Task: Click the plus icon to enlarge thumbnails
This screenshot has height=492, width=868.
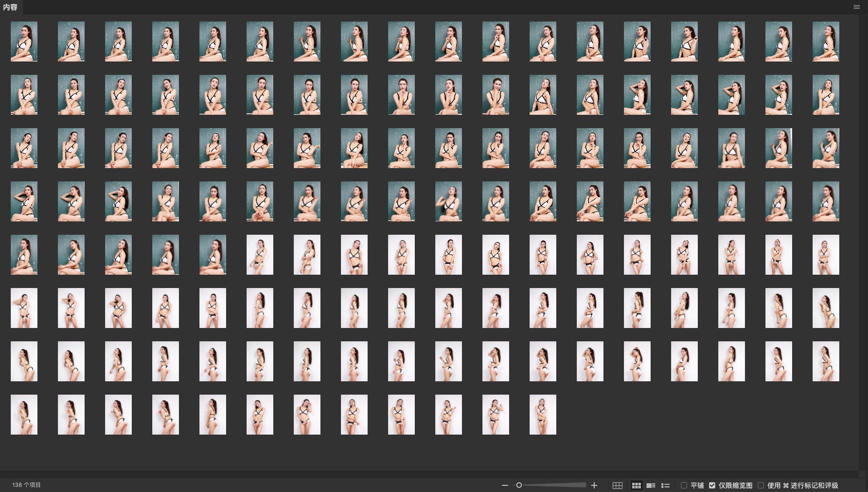Action: (x=594, y=485)
